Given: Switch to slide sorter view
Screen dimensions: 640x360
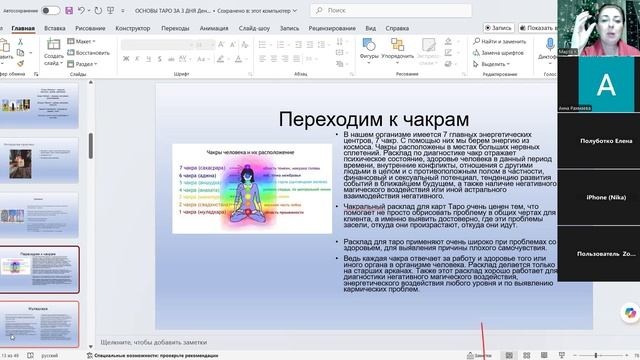Looking at the screenshot, I should [x=527, y=356].
